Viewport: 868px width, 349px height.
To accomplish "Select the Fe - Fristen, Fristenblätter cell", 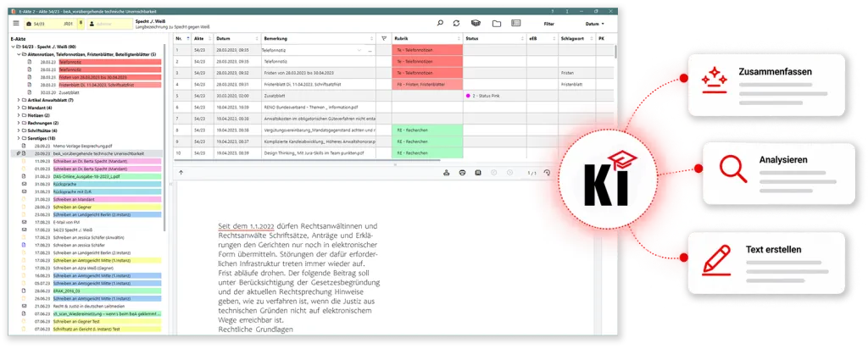I will tap(427, 84).
